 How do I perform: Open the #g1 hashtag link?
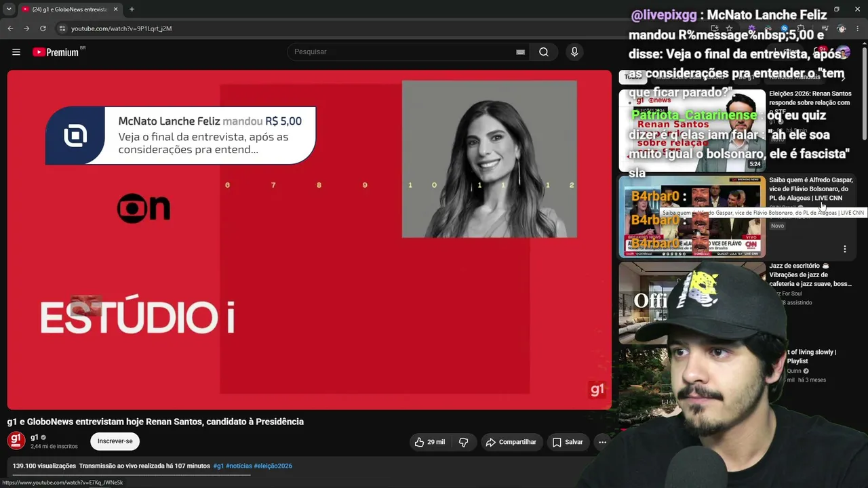click(218, 466)
